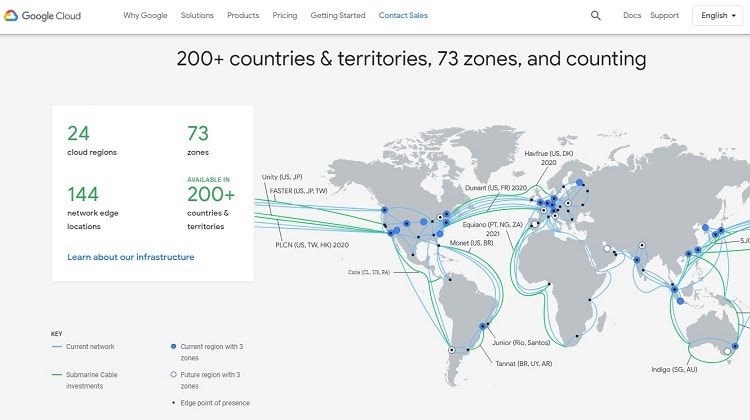The height and width of the screenshot is (420, 750).
Task: Click the Tannat (BR, UY, AR) label
Action: 524,364
